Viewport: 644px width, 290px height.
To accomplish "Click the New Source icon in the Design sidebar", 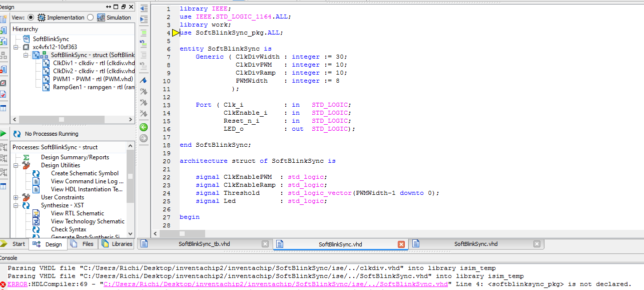I will [3, 19].
